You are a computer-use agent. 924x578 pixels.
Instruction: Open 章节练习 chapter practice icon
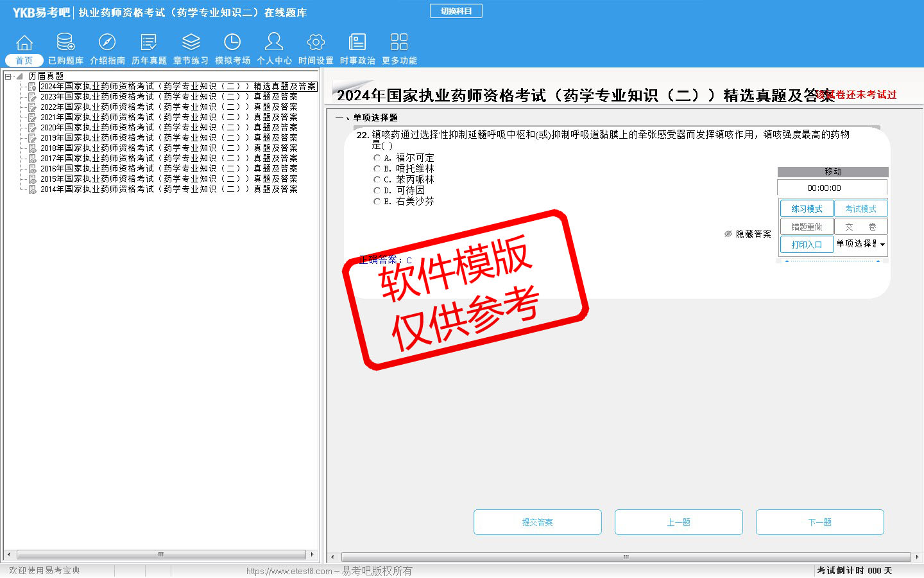coord(191,43)
